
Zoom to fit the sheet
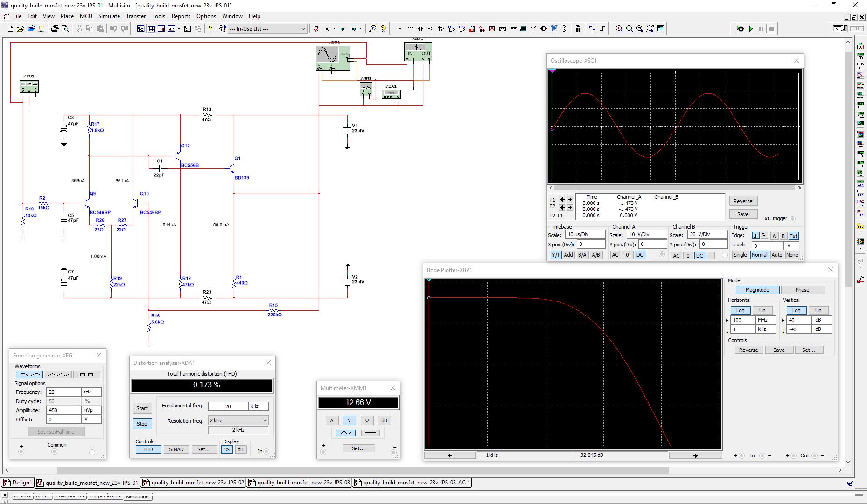coord(650,29)
